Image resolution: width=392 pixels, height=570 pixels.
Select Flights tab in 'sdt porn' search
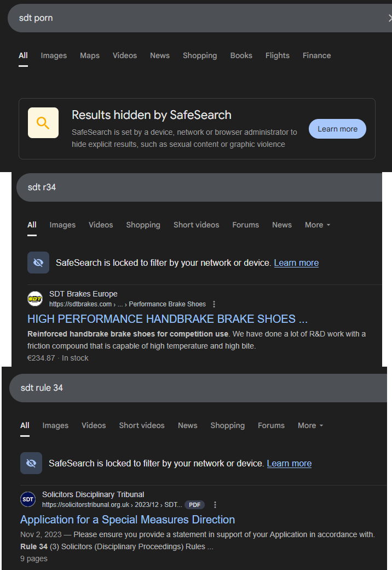click(278, 55)
